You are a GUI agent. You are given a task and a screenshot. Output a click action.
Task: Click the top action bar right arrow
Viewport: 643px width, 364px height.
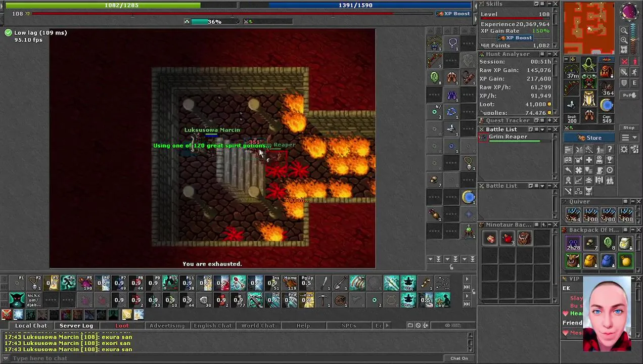pos(467,279)
